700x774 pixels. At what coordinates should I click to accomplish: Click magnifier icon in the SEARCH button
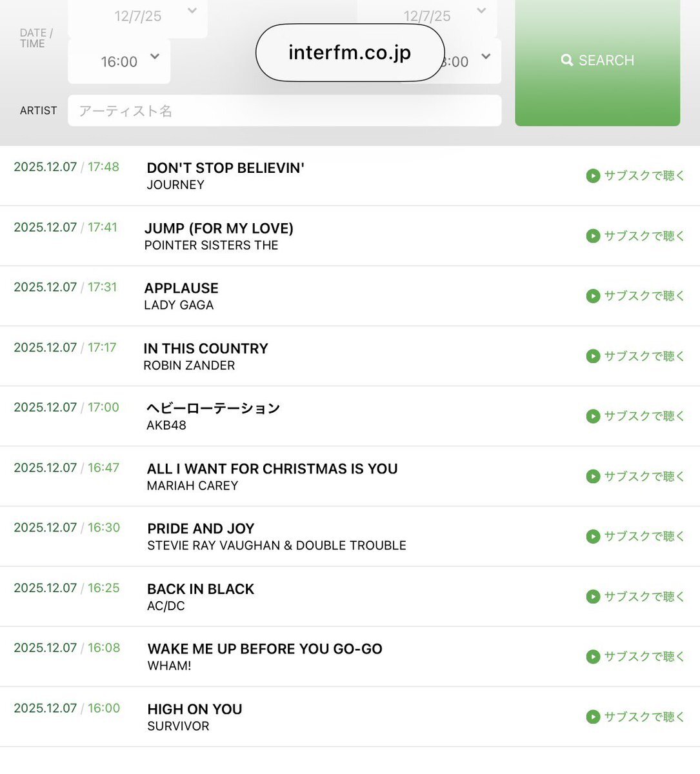[567, 60]
